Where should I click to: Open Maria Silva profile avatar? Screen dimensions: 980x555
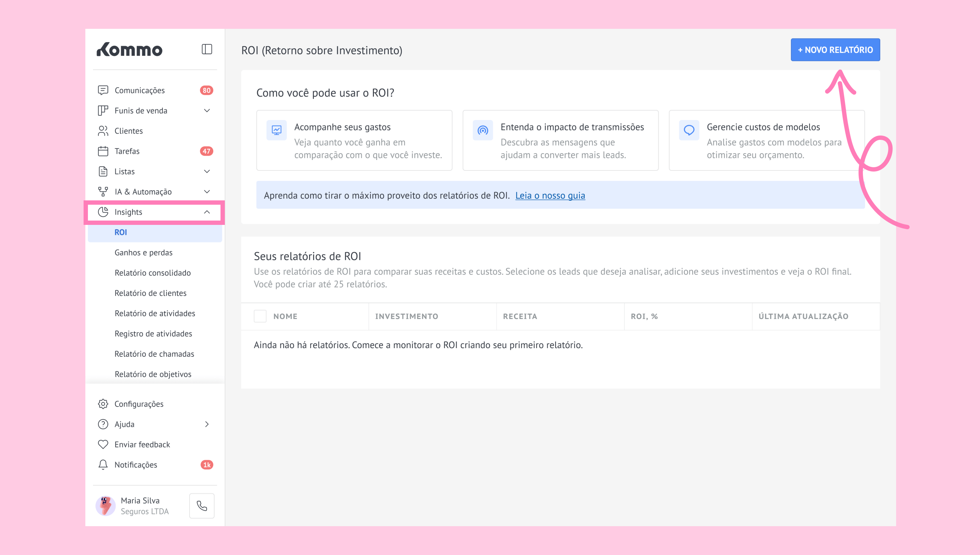106,505
